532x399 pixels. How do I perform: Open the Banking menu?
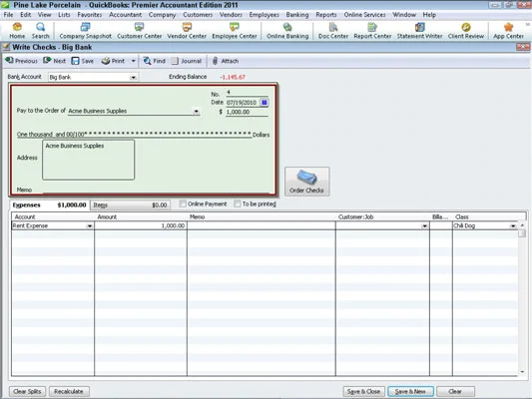click(297, 15)
